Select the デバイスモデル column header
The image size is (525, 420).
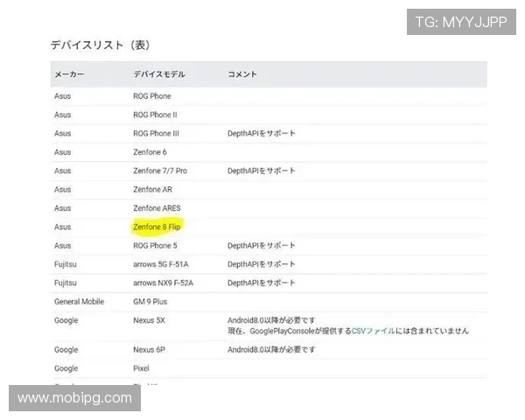click(158, 74)
